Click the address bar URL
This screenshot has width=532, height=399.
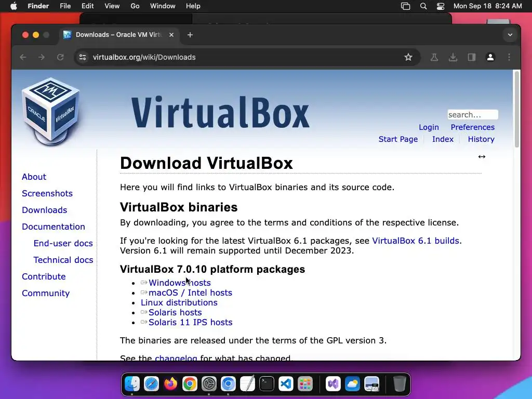point(144,57)
